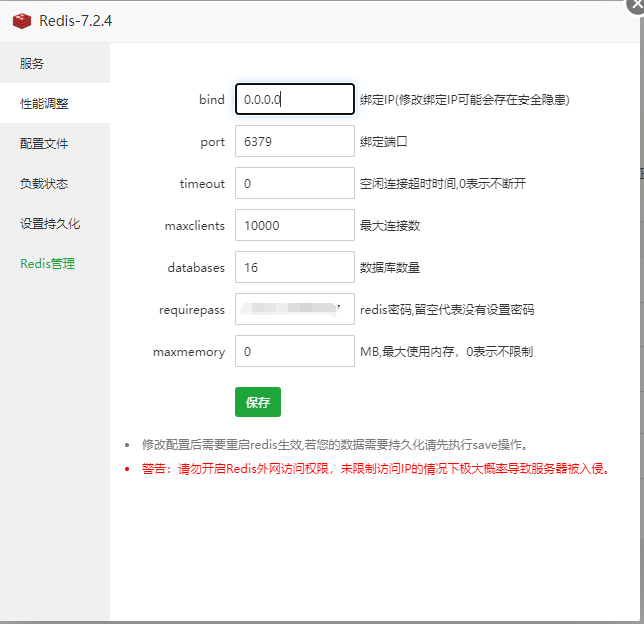Image resolution: width=644 pixels, height=624 pixels.
Task: Select the 性能调整 tab
Action: [55, 103]
